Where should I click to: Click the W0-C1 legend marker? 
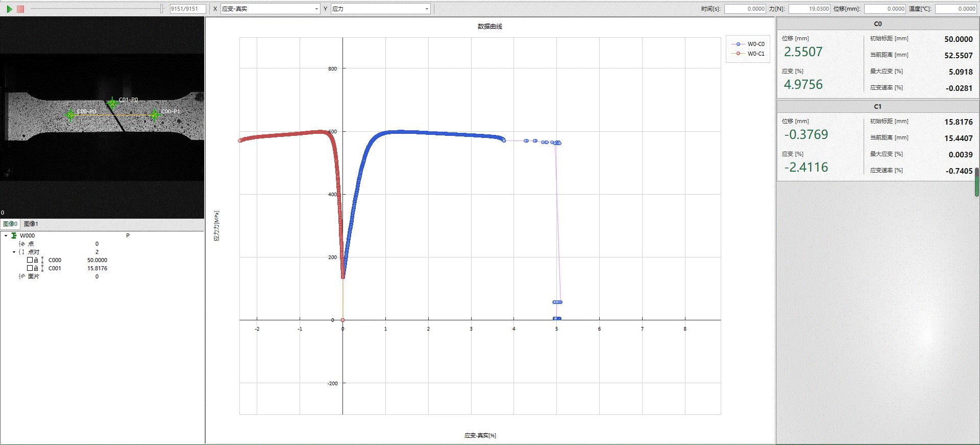click(738, 54)
